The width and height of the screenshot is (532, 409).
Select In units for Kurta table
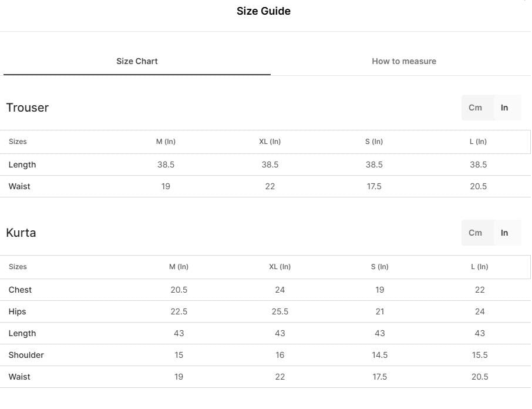coord(504,233)
